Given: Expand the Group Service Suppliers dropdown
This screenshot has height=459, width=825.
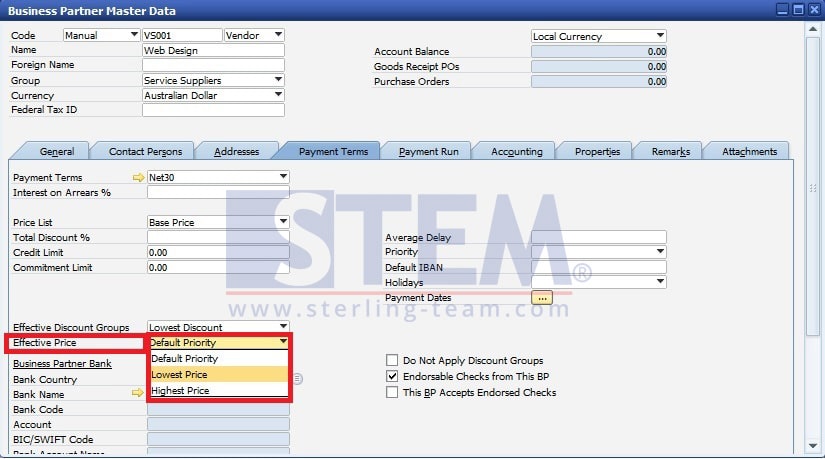Looking at the screenshot, I should pos(278,79).
